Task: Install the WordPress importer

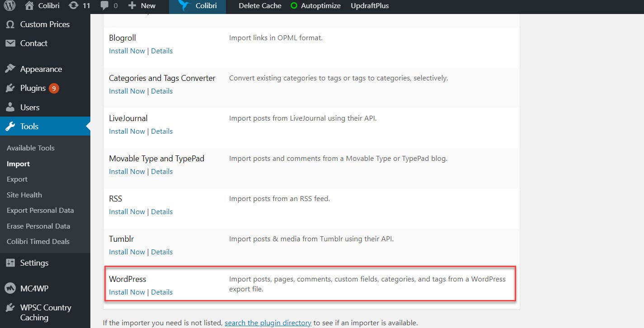Action: (x=127, y=292)
